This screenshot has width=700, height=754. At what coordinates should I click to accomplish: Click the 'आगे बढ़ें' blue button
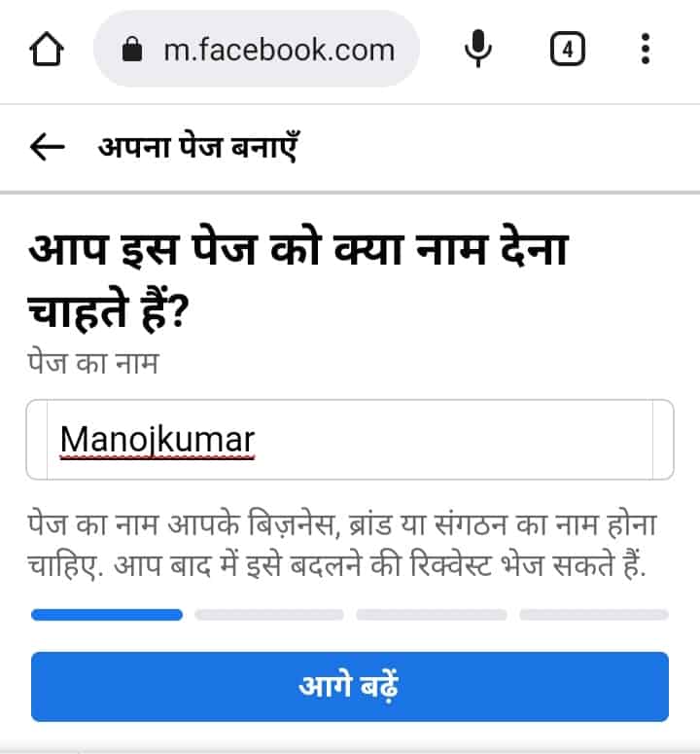point(350,686)
